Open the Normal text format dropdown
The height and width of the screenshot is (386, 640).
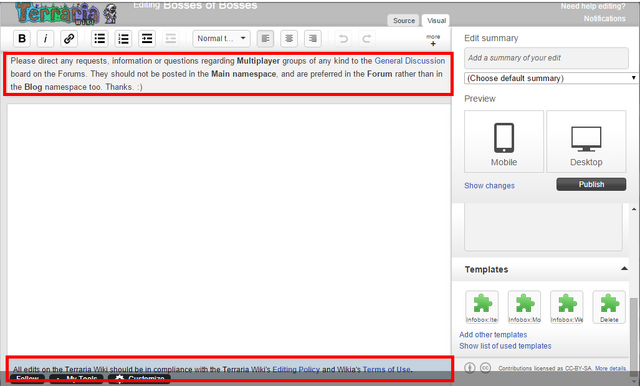click(x=221, y=39)
